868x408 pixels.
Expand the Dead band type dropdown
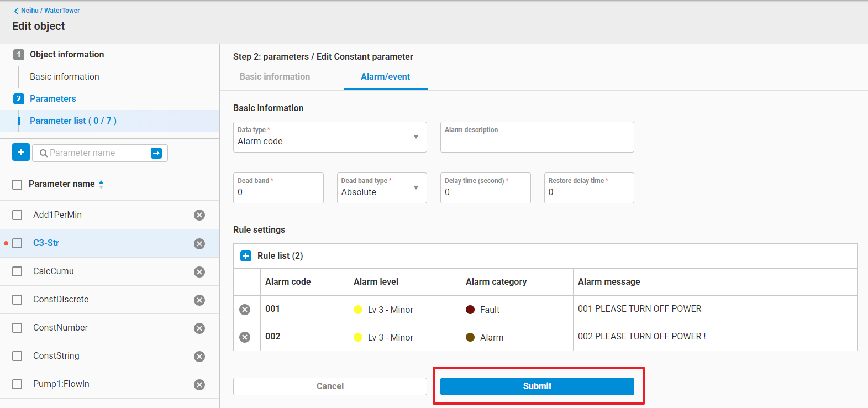(382, 188)
